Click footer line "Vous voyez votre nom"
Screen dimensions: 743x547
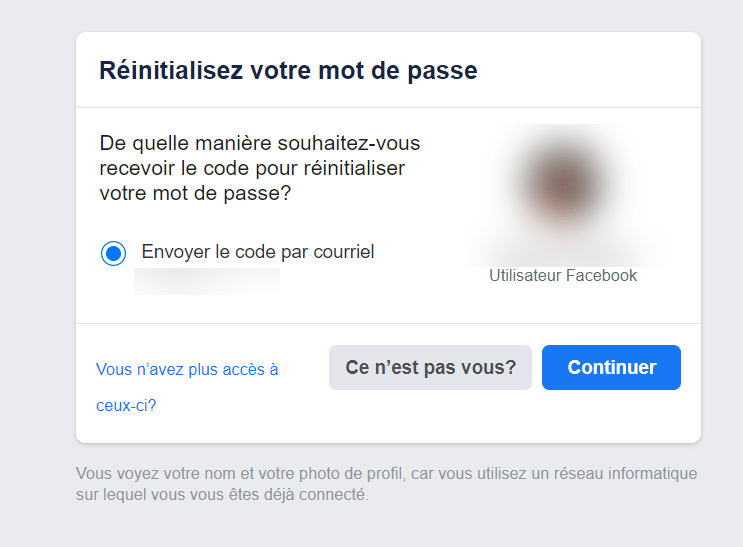386,473
